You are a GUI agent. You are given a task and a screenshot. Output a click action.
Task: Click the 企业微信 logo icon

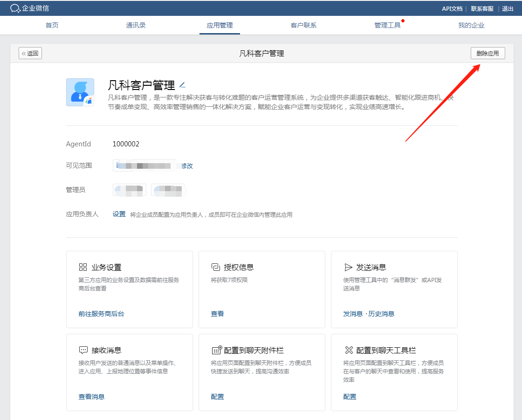(x=15, y=8)
